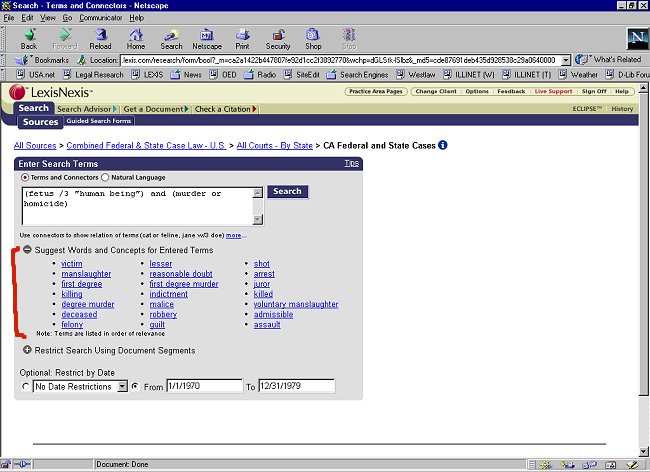Click the LexisNexis logo
The image size is (650, 472).
(x=50, y=92)
